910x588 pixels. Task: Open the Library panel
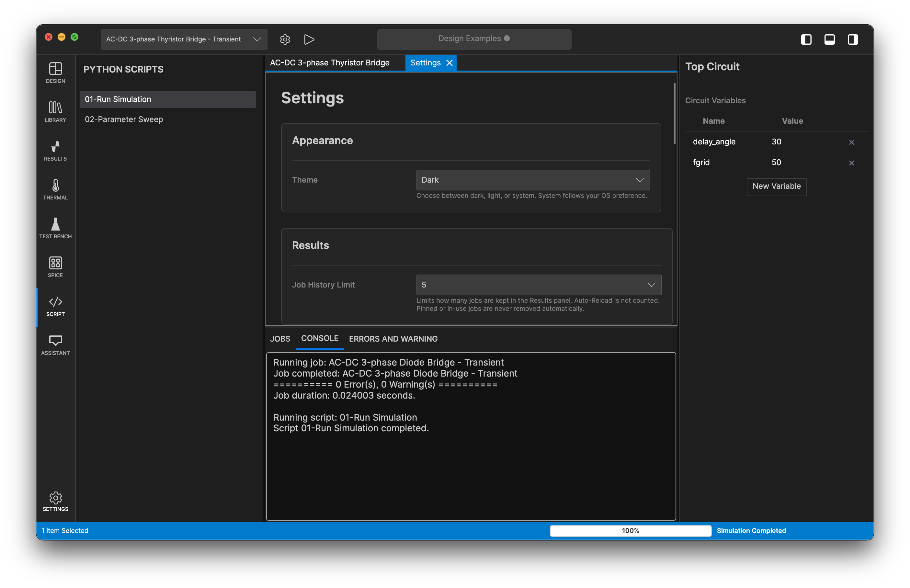click(55, 111)
